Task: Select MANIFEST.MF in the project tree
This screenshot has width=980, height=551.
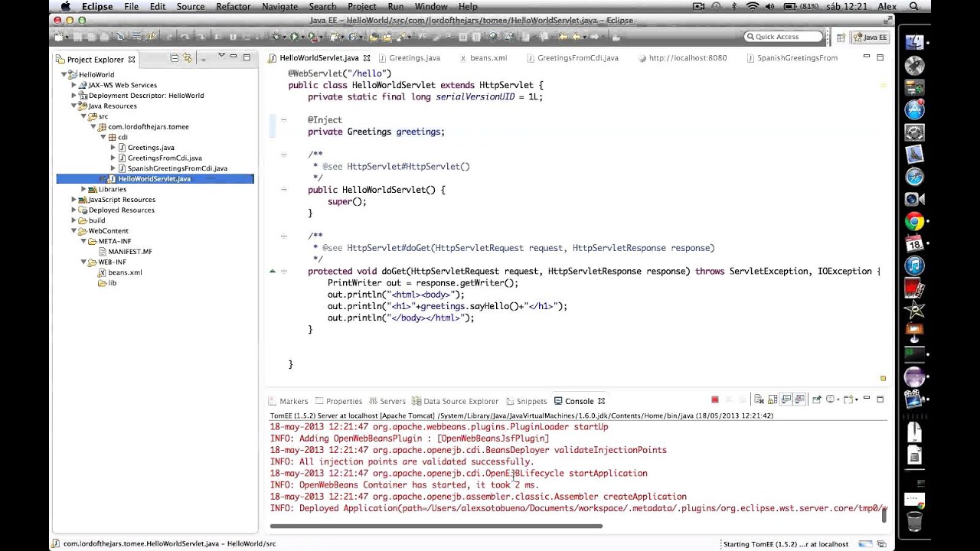Action: [x=129, y=251]
